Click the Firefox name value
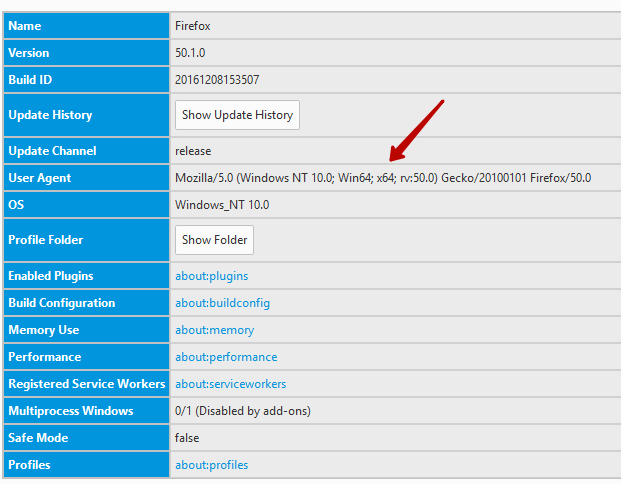This screenshot has height=484, width=621. 192,26
